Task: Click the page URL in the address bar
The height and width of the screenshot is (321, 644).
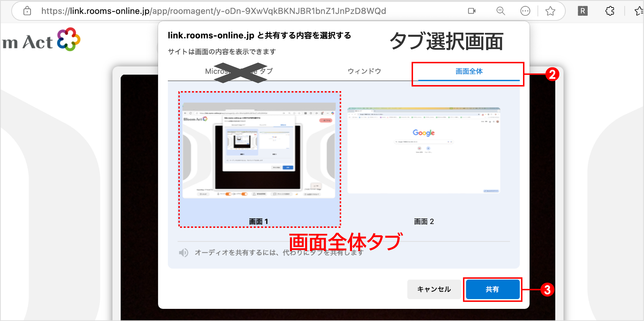Action: pyautogui.click(x=214, y=11)
